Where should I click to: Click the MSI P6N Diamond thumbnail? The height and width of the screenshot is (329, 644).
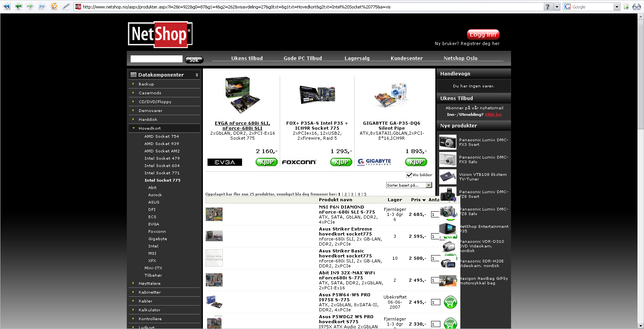point(214,214)
